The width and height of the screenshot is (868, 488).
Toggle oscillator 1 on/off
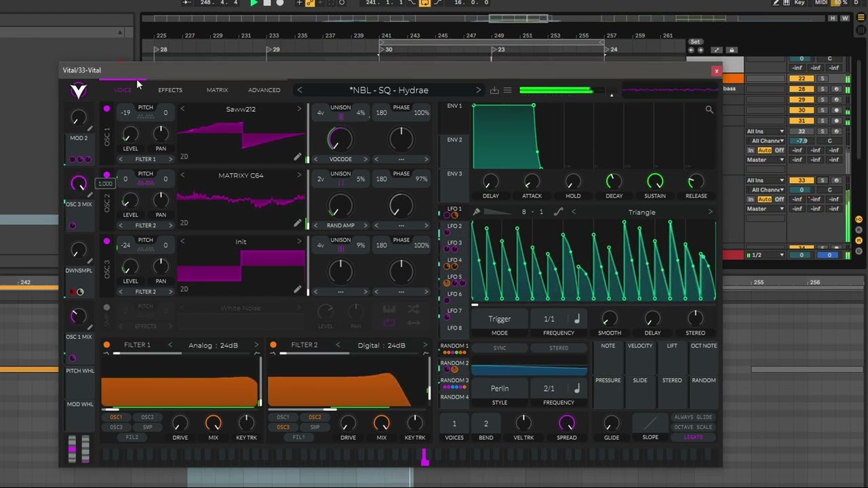point(106,108)
